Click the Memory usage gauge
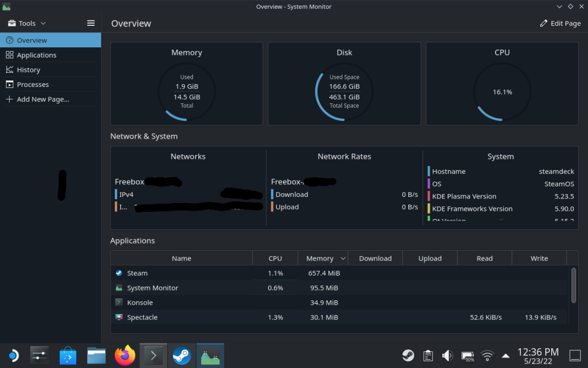 click(x=187, y=92)
